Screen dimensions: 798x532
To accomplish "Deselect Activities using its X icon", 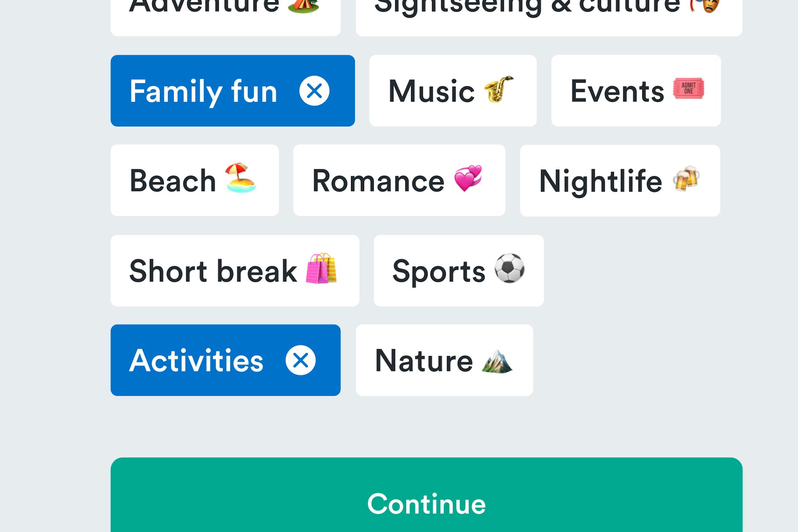I will click(300, 360).
